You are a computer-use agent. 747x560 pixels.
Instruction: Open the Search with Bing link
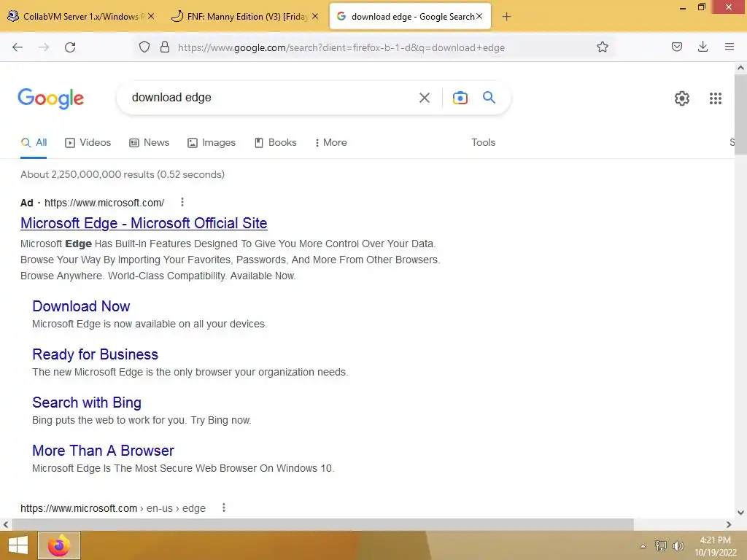point(87,402)
